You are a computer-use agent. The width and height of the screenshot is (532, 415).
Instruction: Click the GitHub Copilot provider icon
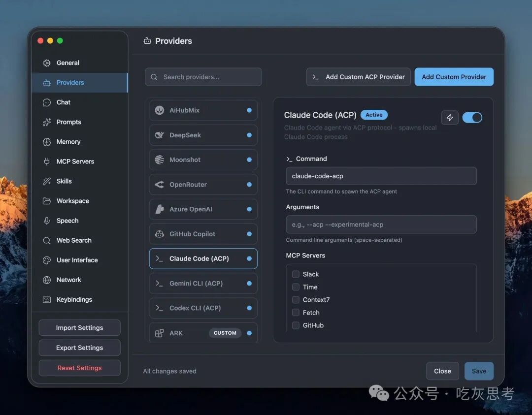(160, 234)
